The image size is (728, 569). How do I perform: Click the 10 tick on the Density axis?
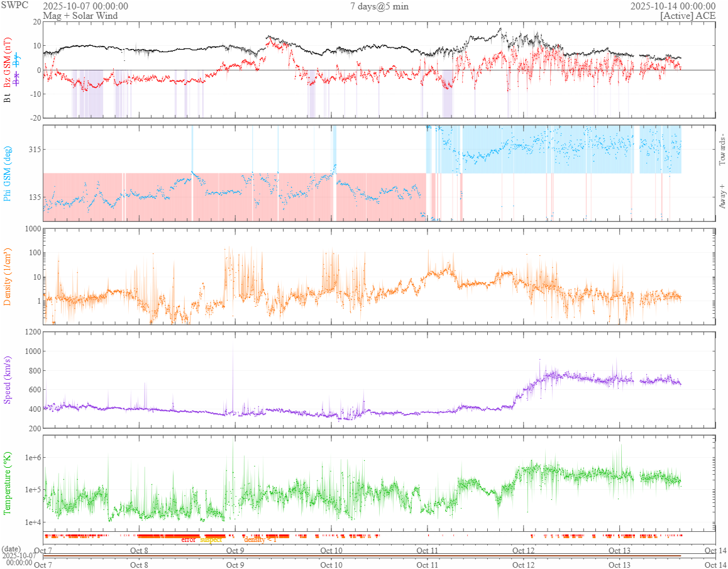click(36, 277)
